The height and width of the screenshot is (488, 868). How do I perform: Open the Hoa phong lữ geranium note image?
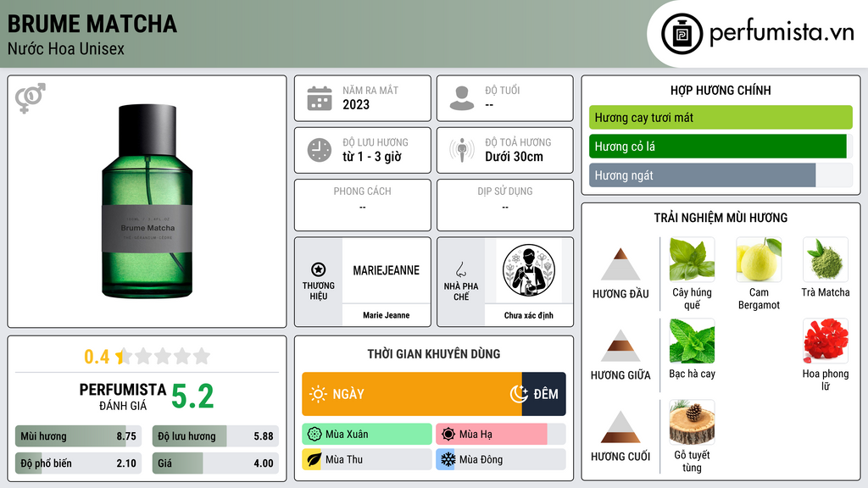pos(826,341)
